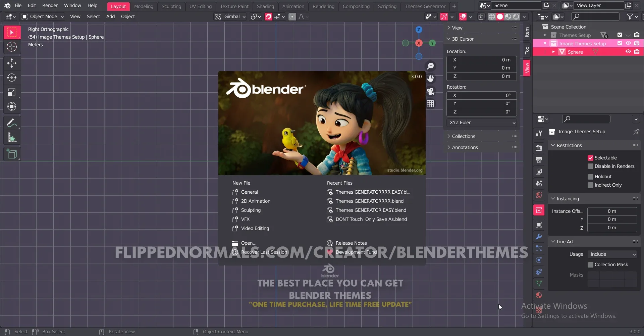Viewport: 644px width, 336px height.
Task: Expand the Sphere tree item
Action: 553,52
